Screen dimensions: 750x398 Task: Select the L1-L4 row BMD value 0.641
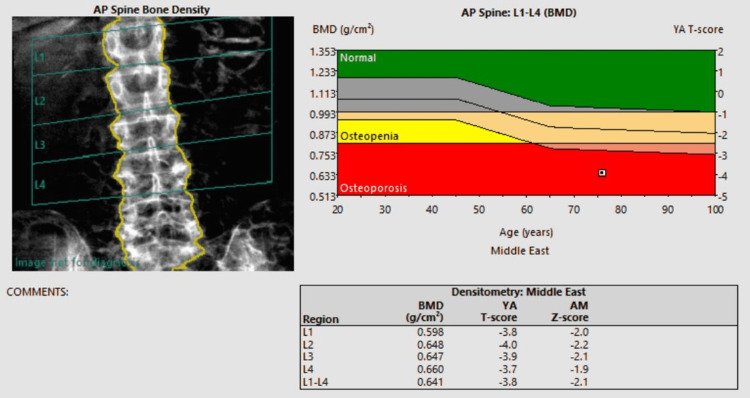click(x=430, y=382)
